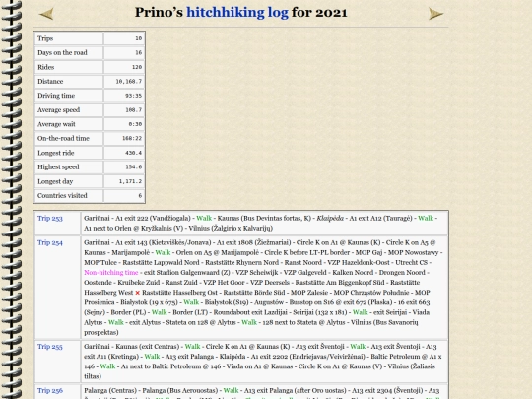Viewport: 532px width, 399px height.
Task: Go to next year with right arrow
Action: pos(435,14)
